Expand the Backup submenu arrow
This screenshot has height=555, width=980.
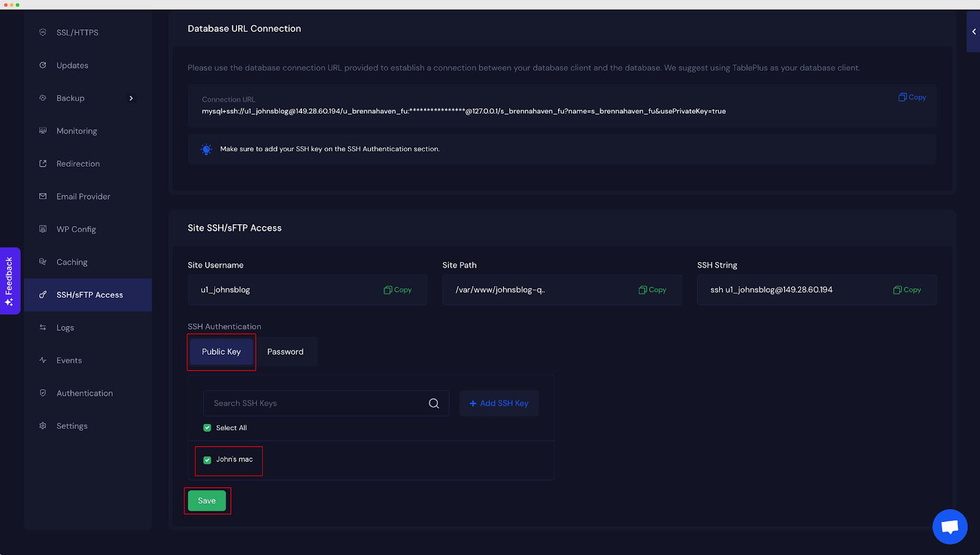click(x=131, y=98)
